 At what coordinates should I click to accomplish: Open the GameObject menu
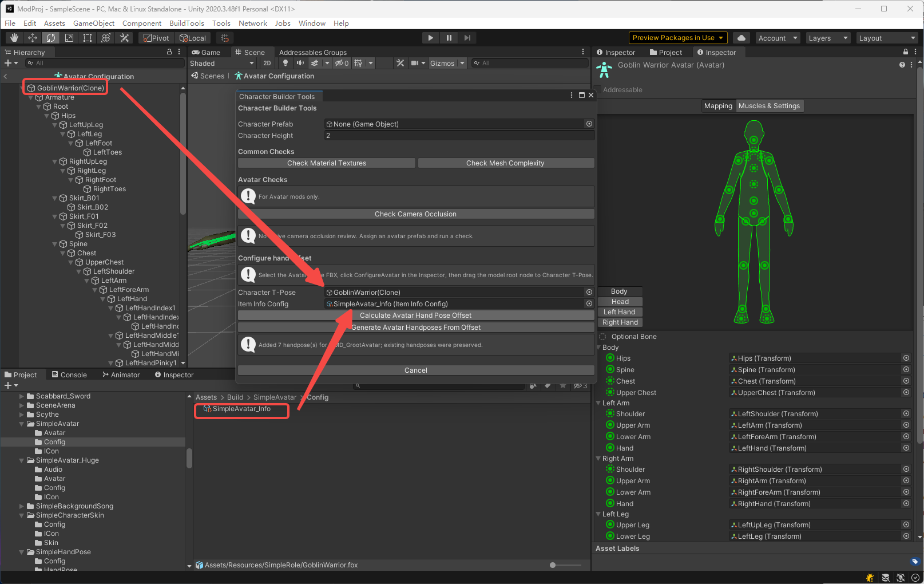coord(94,23)
